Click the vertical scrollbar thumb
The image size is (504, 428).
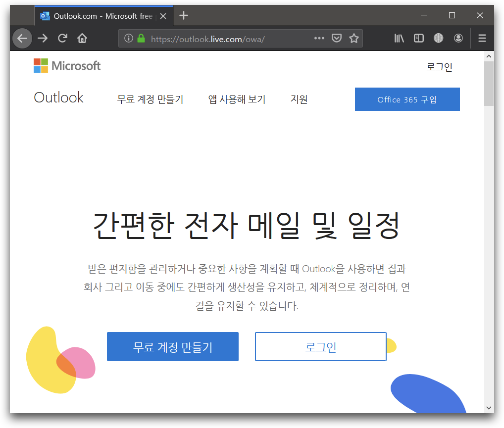(x=489, y=84)
